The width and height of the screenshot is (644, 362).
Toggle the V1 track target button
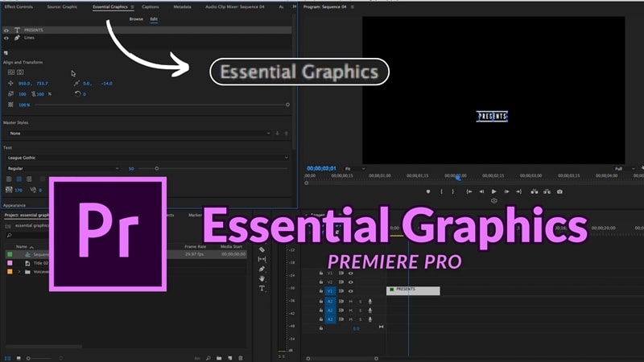tap(330, 291)
